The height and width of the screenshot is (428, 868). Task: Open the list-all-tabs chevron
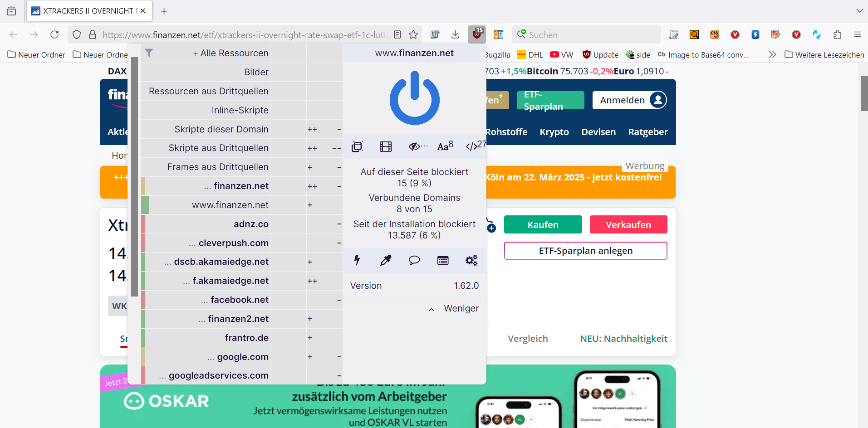point(859,11)
